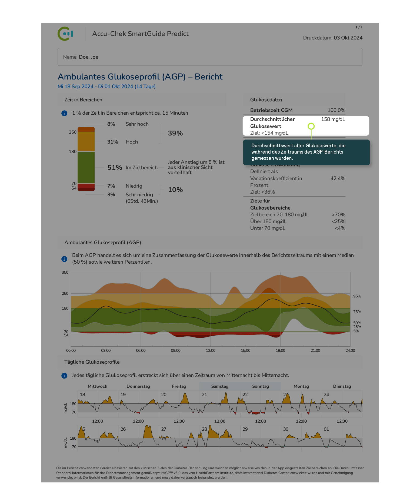Click the Jeder Anstieg um 5 % note

point(196,167)
